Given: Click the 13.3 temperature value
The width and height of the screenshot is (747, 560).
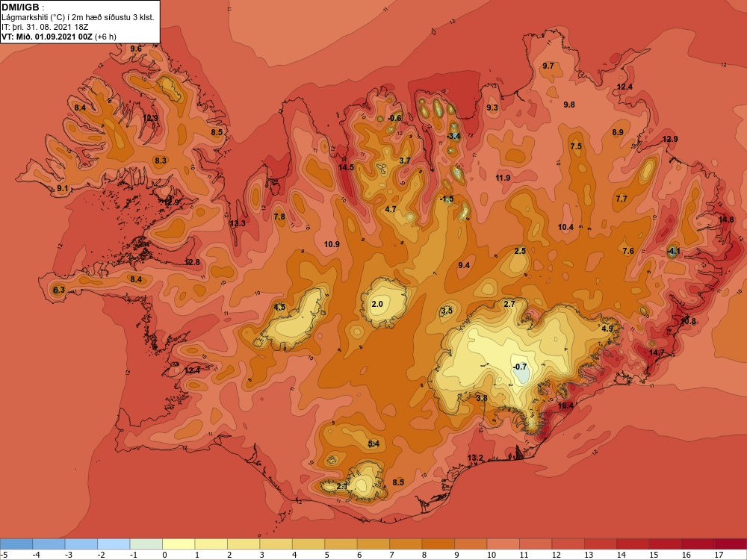Looking at the screenshot, I should tap(238, 223).
